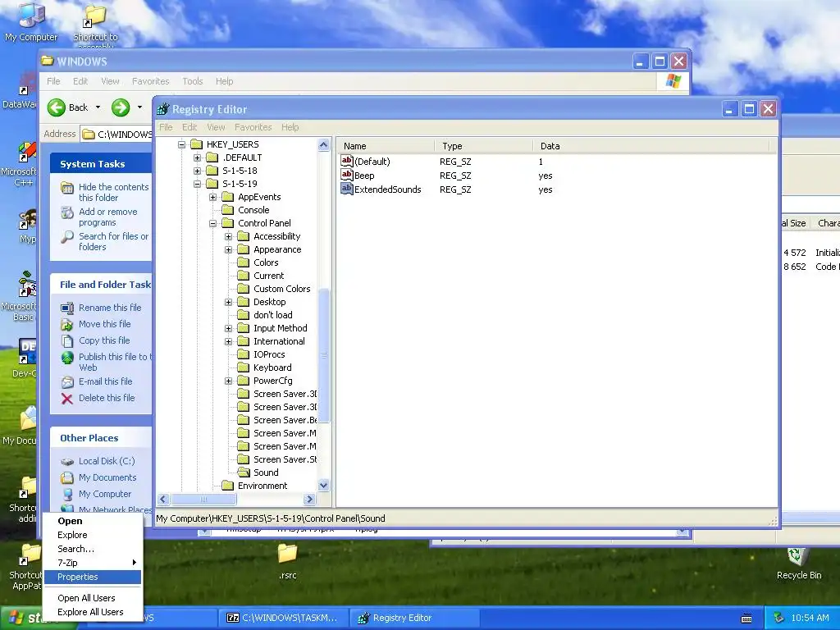The image size is (840, 630).
Task: Switch to C:\WINDOWS\TASKM... taskbar button
Action: 283,619
